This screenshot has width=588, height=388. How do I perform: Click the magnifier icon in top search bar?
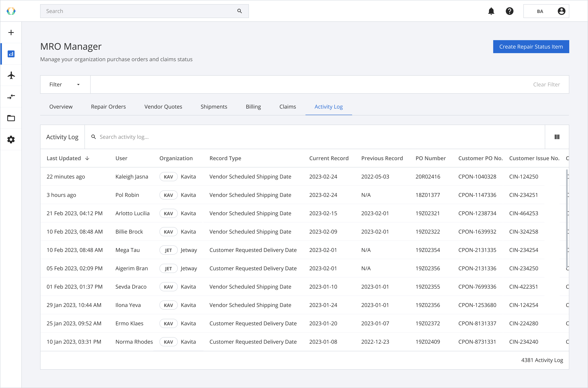239,11
